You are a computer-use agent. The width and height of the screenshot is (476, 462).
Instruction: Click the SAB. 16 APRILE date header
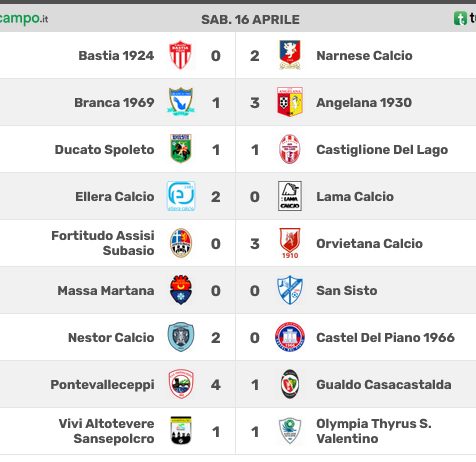click(250, 19)
